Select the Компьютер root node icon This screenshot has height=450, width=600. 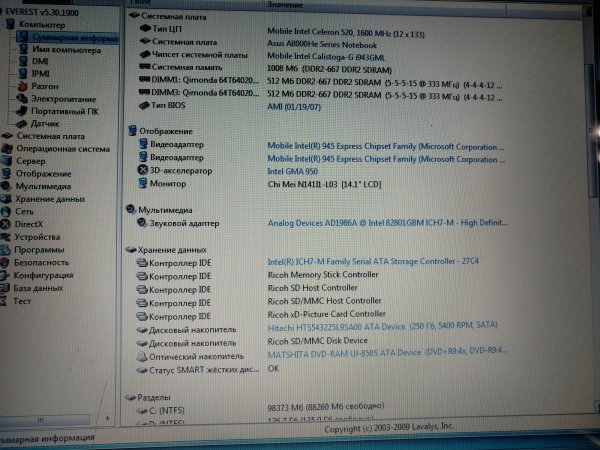pos(11,23)
